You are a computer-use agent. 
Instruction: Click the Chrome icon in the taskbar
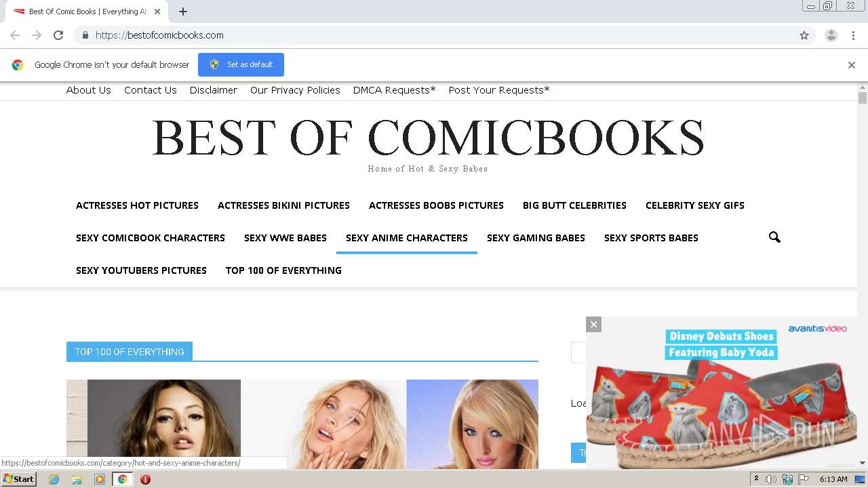tap(122, 479)
